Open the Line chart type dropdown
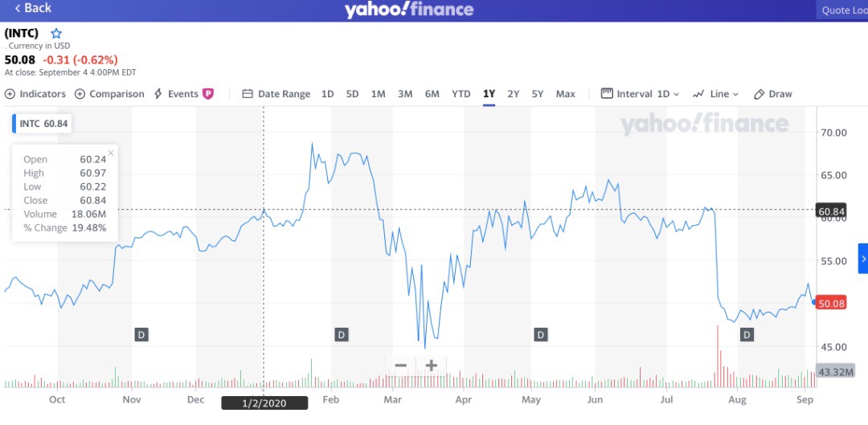The image size is (868, 425). pos(715,94)
